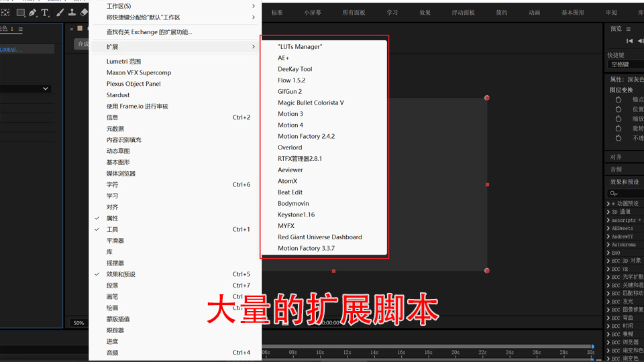Open Motion Factory 2.4.2 extension
This screenshot has width=644, height=362.
click(306, 136)
